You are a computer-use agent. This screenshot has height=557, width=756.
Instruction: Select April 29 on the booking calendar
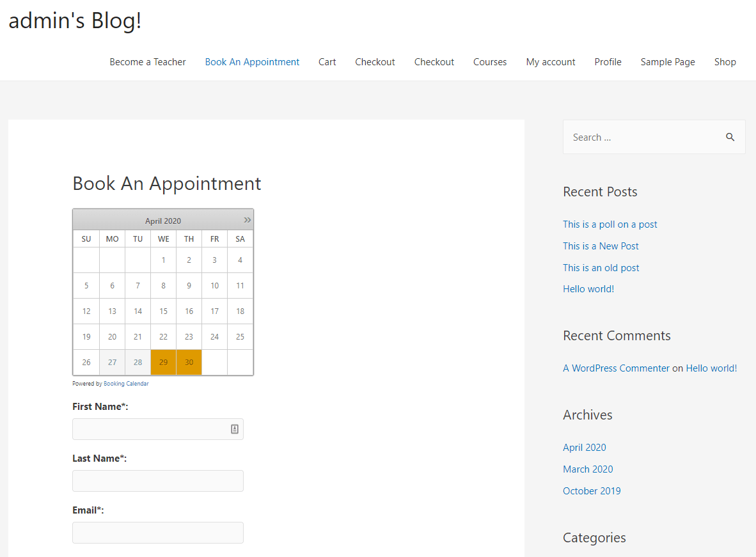coord(164,362)
